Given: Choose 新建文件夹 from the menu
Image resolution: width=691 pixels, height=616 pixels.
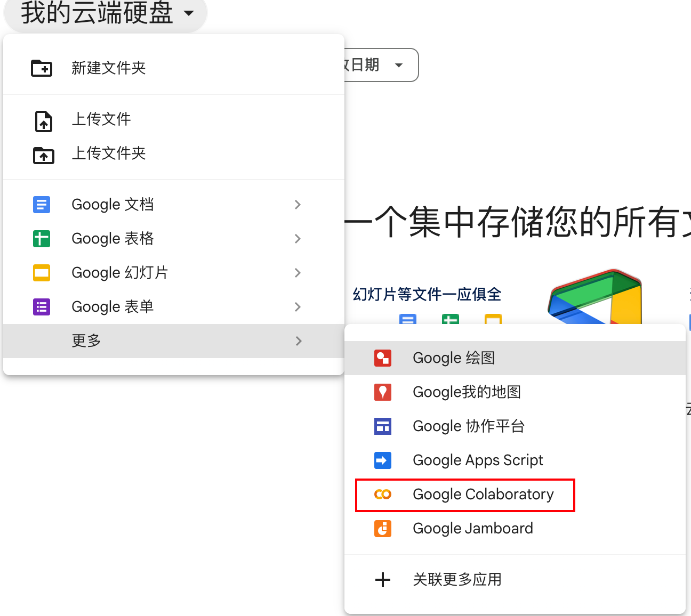Looking at the screenshot, I should pos(174,68).
